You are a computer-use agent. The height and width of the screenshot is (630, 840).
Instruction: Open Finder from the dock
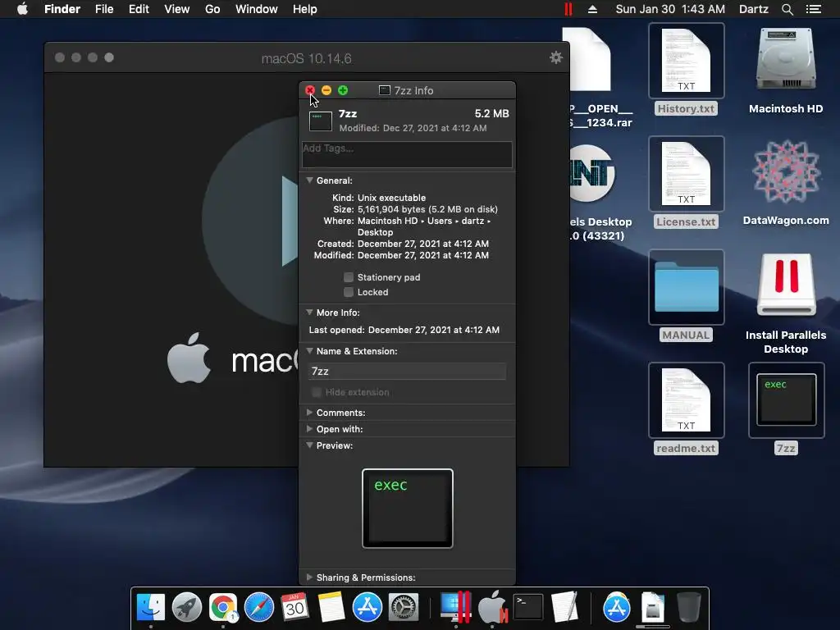(151, 608)
